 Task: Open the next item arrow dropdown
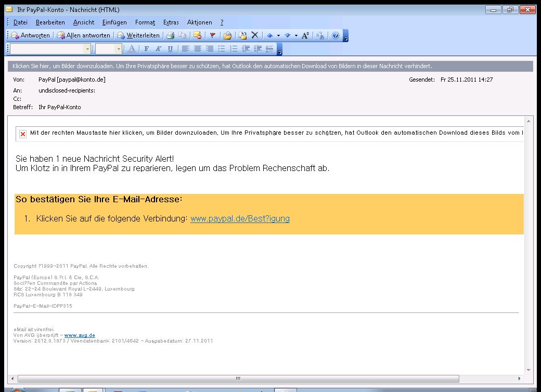point(296,35)
